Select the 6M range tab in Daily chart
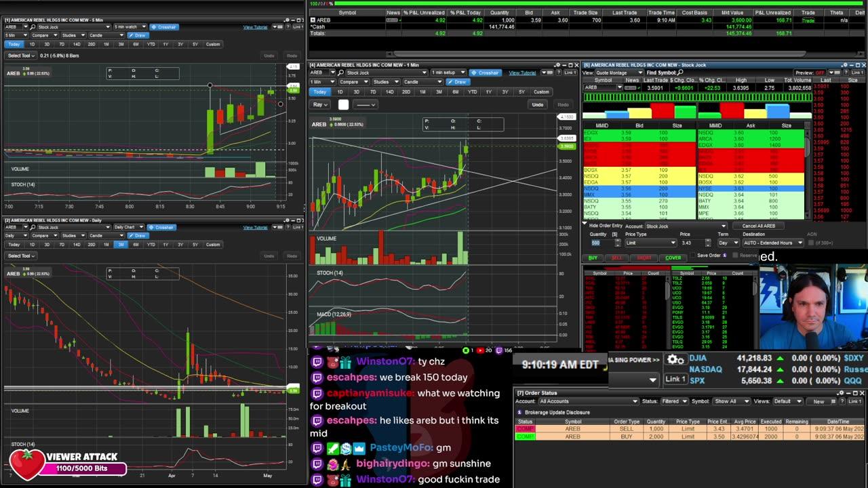 click(136, 245)
